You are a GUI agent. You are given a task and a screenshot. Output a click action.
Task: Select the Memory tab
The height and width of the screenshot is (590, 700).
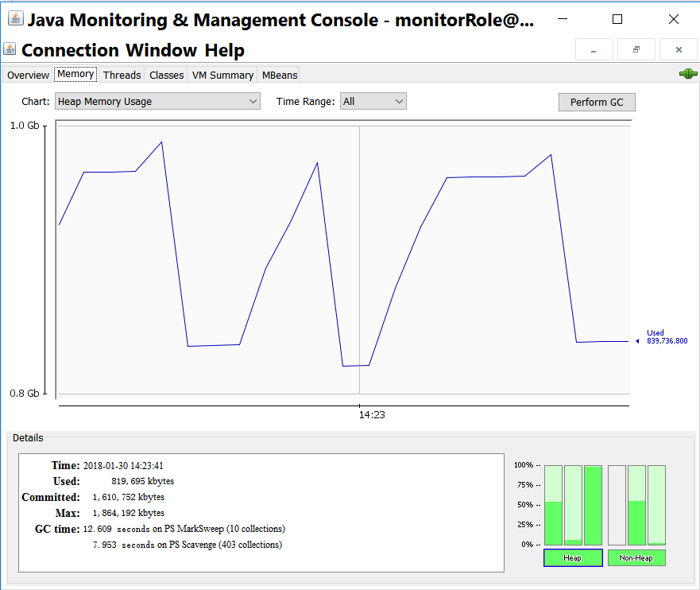coord(75,74)
